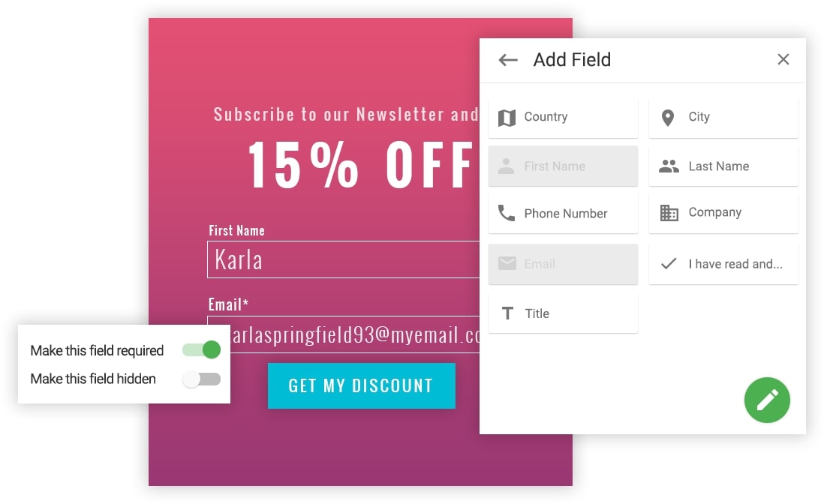Click the Last Name people icon
Viewport: 824px width, 504px height.
click(668, 166)
